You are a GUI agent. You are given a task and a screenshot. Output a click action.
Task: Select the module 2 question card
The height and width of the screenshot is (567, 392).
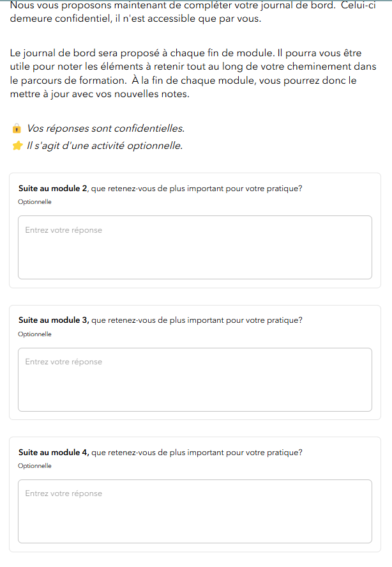click(195, 229)
